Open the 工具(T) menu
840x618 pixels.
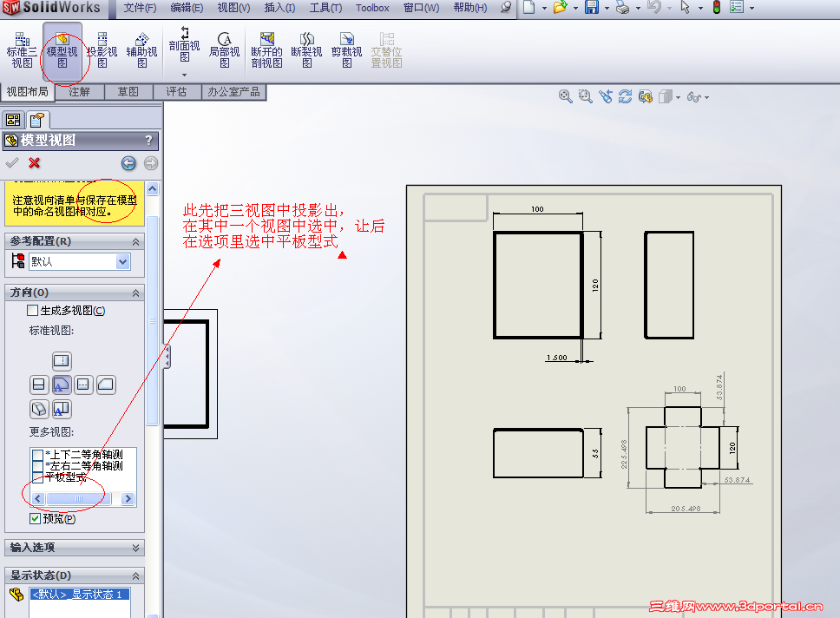pos(325,8)
